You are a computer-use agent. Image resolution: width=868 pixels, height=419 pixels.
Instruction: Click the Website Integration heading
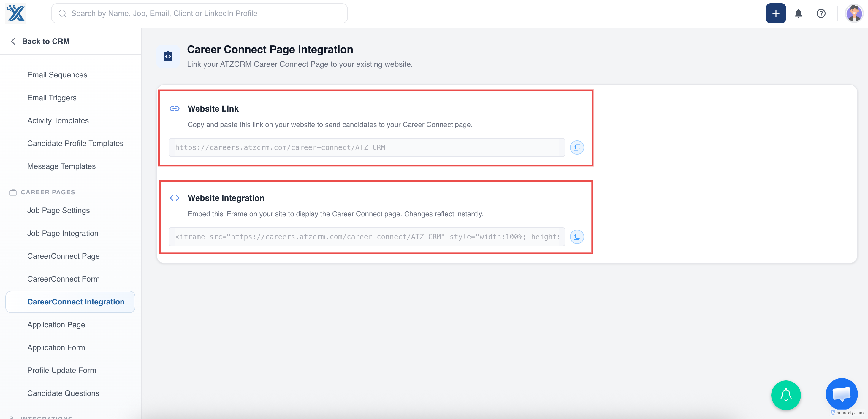point(226,198)
